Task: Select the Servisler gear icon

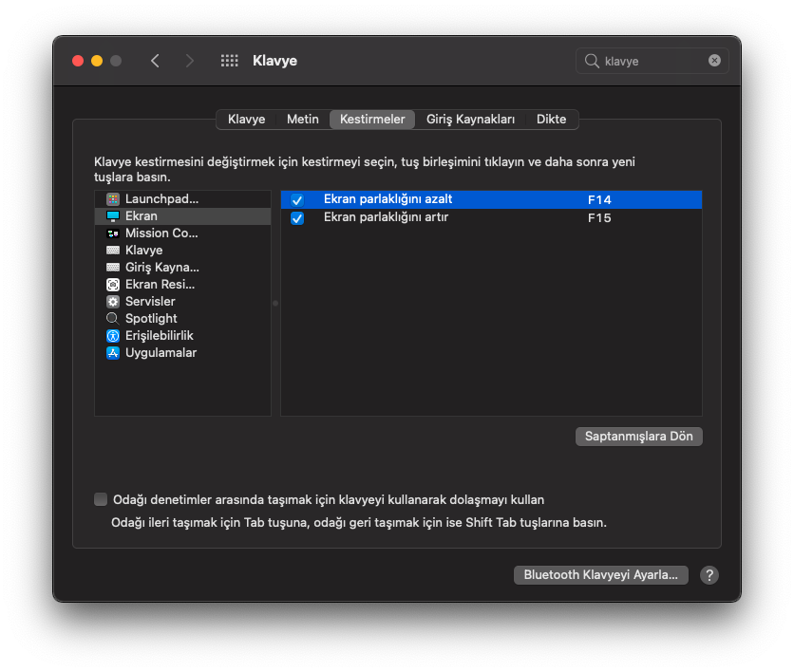Action: [113, 302]
